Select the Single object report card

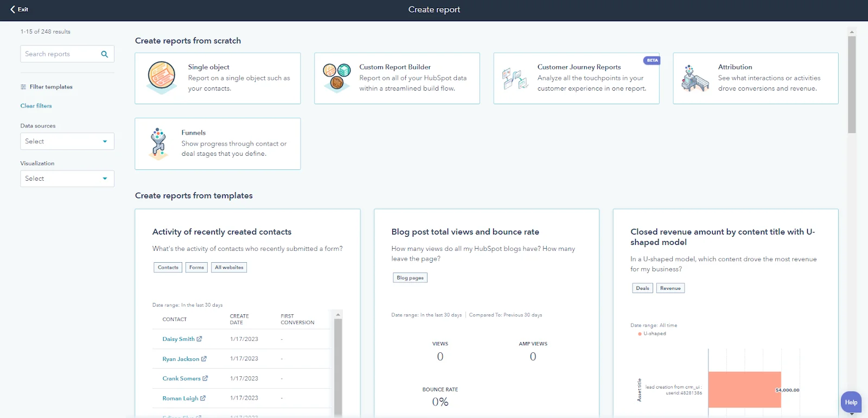pos(218,78)
